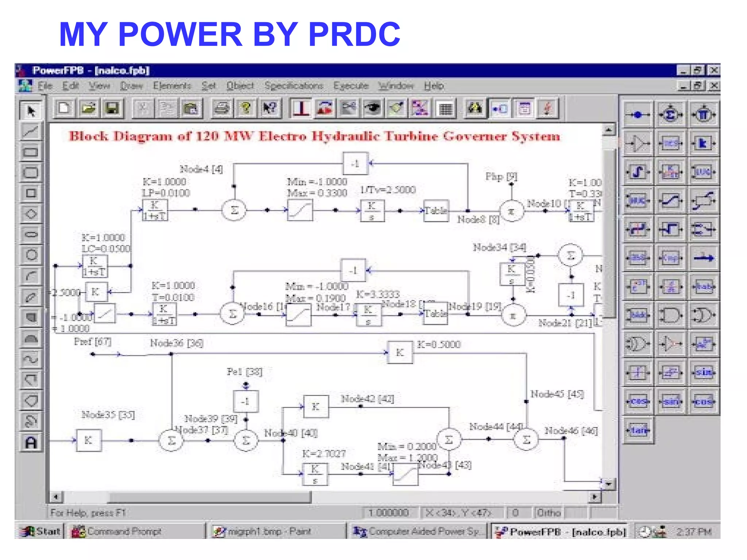Image resolution: width=747 pixels, height=560 pixels.
Task: Pick the AND gate element icon
Action: coord(670,315)
